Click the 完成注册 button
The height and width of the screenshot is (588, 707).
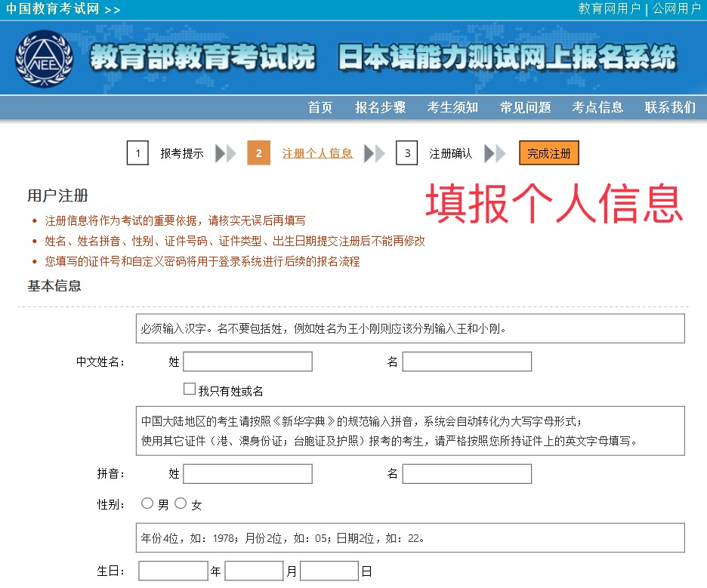[549, 153]
